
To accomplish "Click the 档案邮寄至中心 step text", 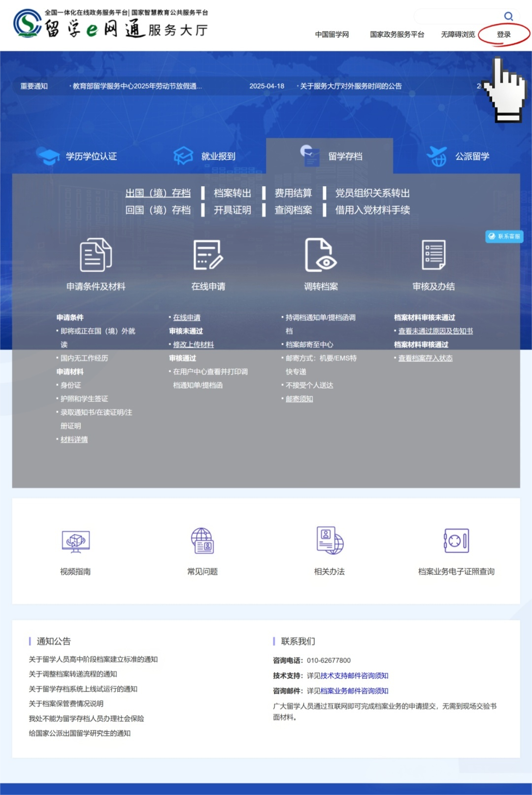I will click(x=309, y=345).
